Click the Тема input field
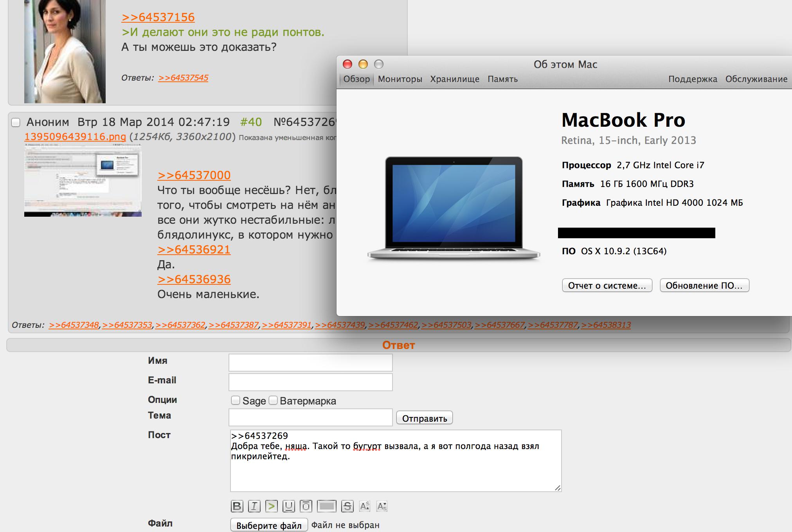 pos(310,417)
